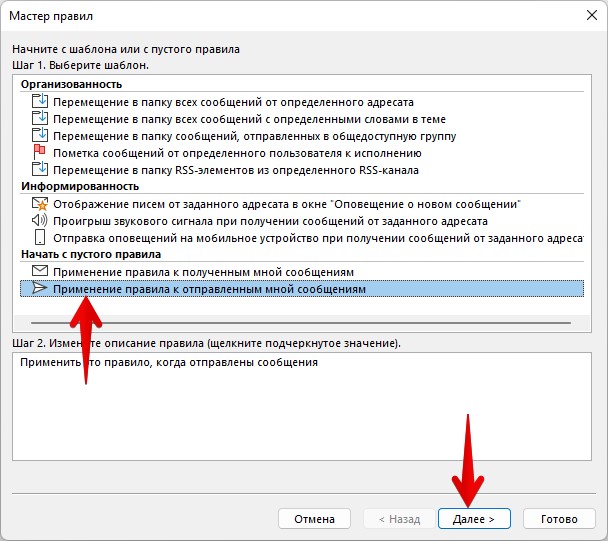Click paper plane icon for sent messages rule
This screenshot has height=541, width=608.
(40, 288)
